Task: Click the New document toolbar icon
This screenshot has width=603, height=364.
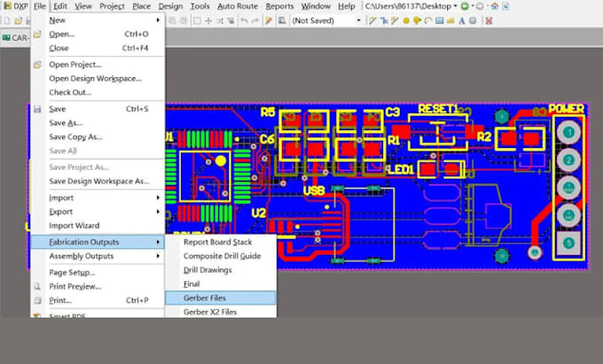Action: pos(7,20)
